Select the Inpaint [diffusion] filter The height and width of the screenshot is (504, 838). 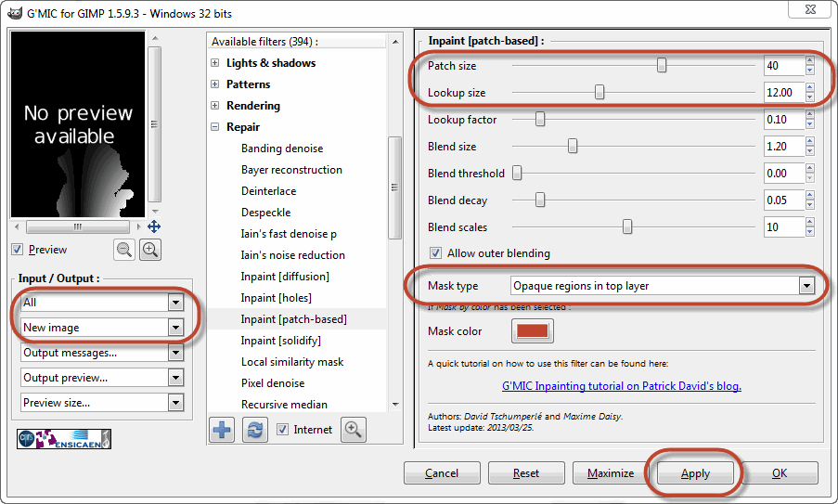[285, 277]
